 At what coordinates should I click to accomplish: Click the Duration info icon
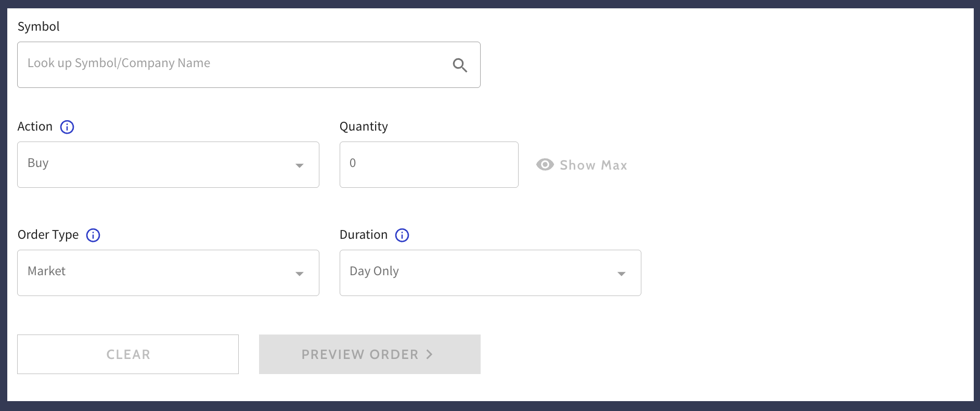402,235
